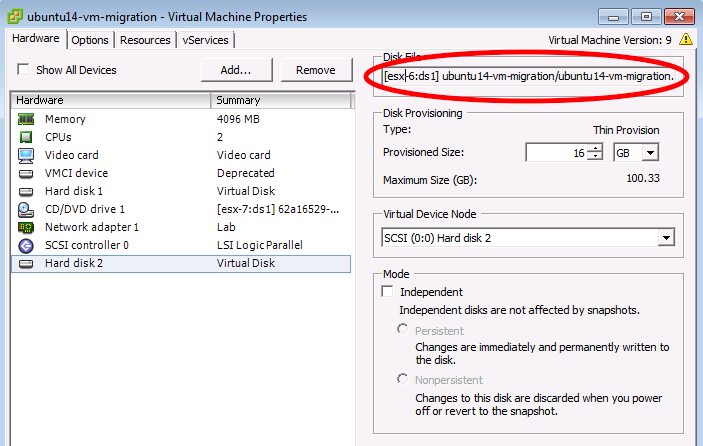Select the CPUs icon in hardware list
703x446 pixels.
click(26, 137)
